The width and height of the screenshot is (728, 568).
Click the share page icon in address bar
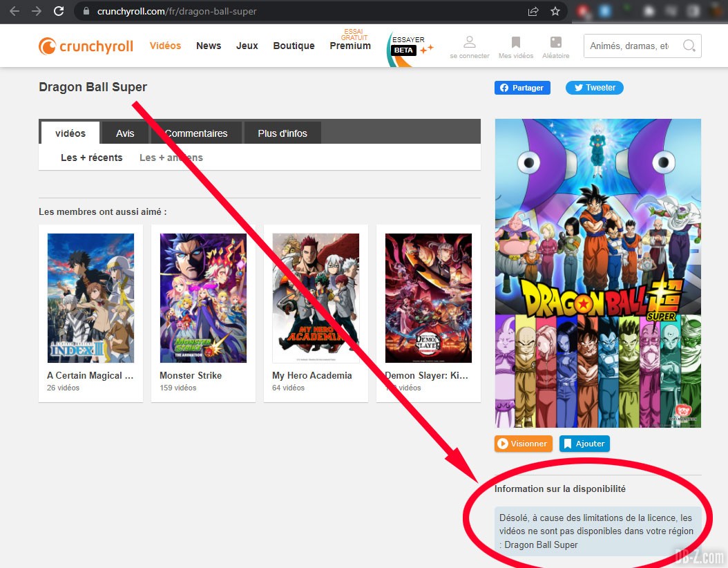coord(533,11)
